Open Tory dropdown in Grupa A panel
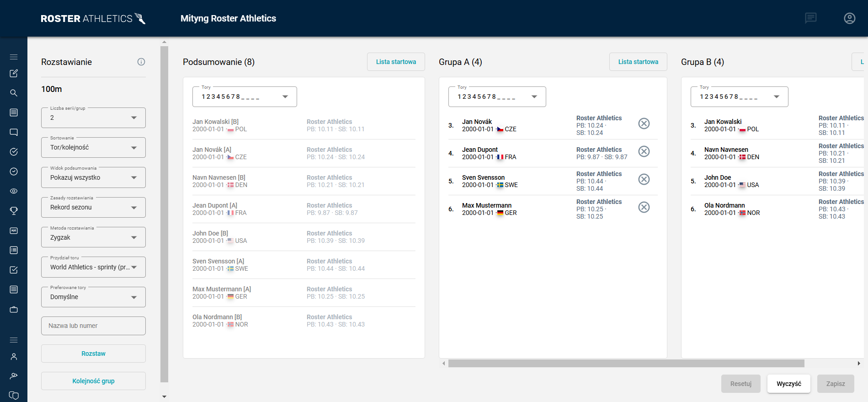 (x=497, y=96)
